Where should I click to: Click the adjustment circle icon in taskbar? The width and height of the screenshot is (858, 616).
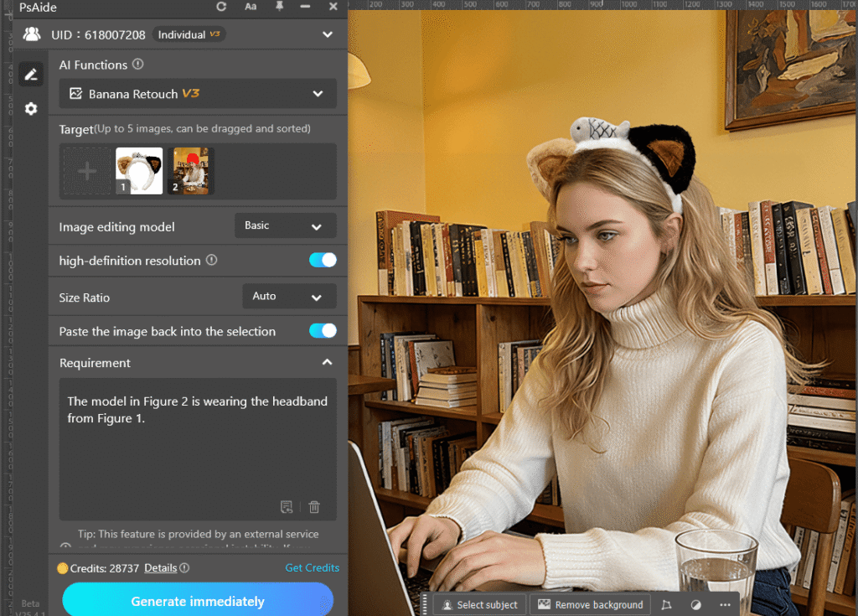(695, 604)
